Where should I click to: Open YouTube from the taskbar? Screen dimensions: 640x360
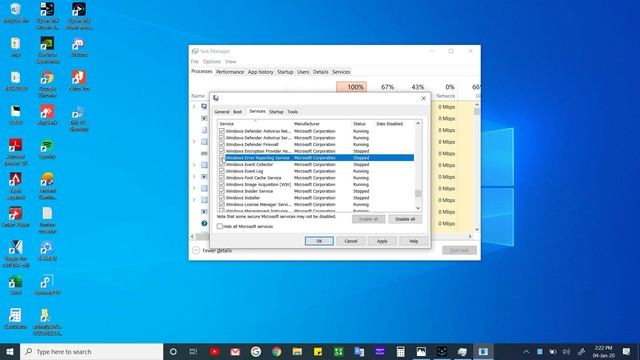(x=214, y=351)
